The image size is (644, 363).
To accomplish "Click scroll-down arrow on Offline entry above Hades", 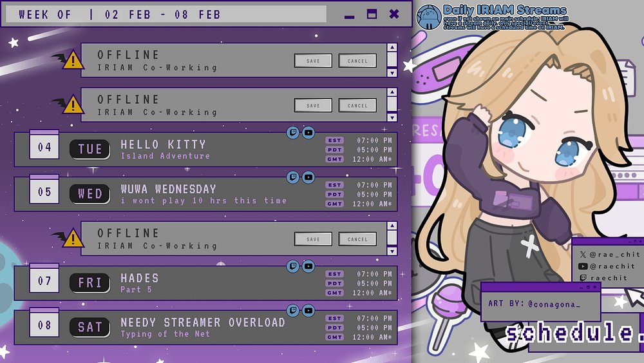I will pos(392,251).
